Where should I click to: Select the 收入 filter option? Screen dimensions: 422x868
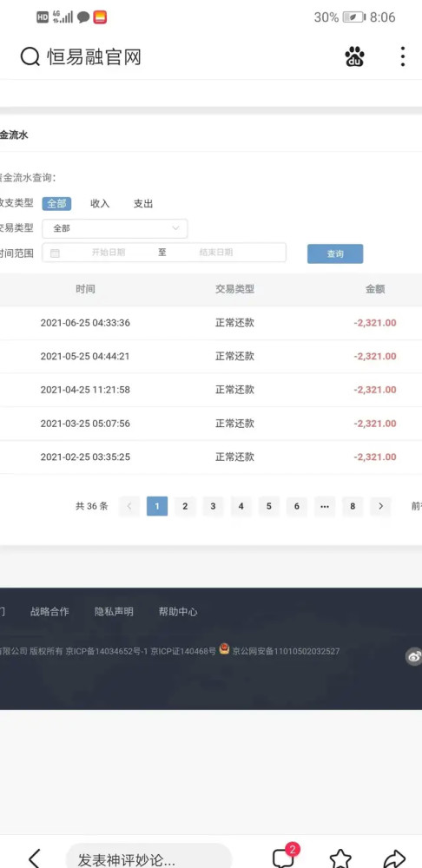[x=100, y=204]
